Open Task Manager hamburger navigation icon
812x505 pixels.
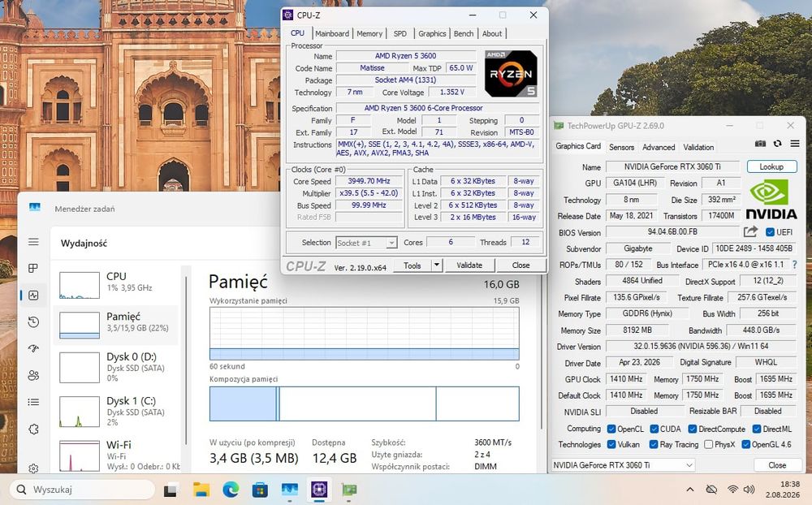[33, 242]
